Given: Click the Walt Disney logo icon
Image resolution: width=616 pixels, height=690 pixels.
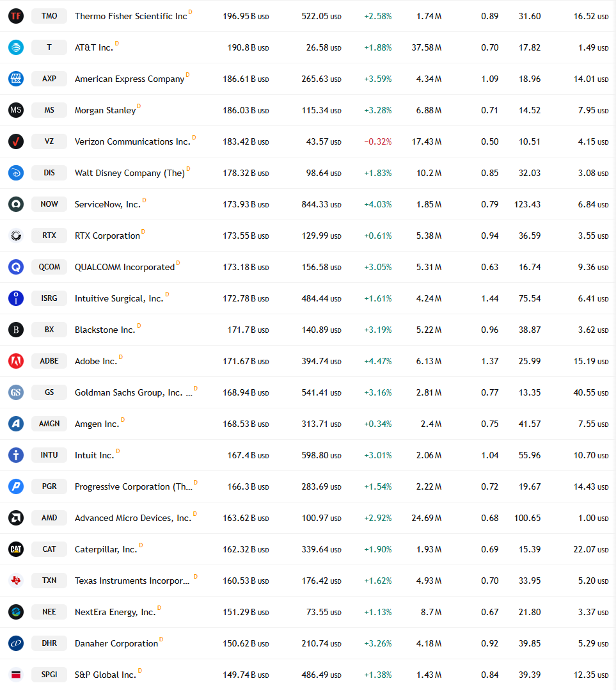Looking at the screenshot, I should pos(16,173).
